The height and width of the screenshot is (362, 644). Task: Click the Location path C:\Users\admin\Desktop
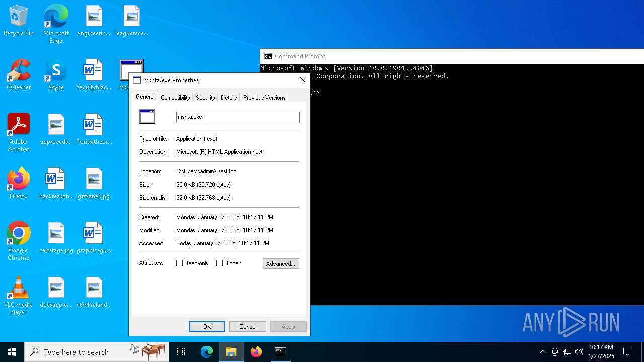tap(206, 171)
